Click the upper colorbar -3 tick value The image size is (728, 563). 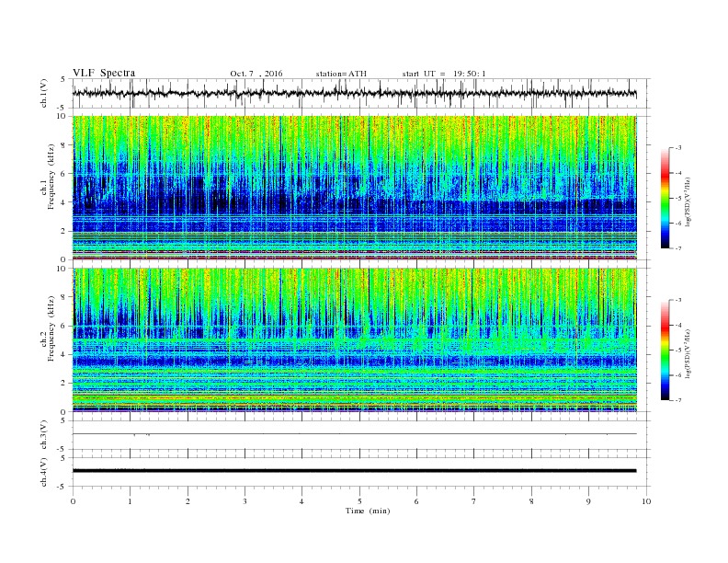678,148
